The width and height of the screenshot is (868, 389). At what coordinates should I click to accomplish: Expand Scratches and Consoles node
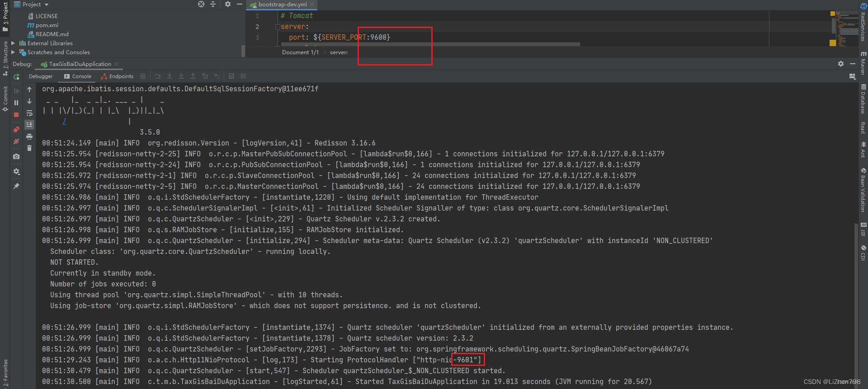[13, 52]
